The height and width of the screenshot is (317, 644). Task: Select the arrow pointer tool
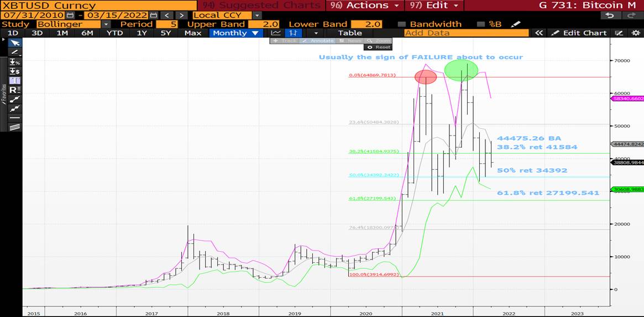tap(15, 43)
